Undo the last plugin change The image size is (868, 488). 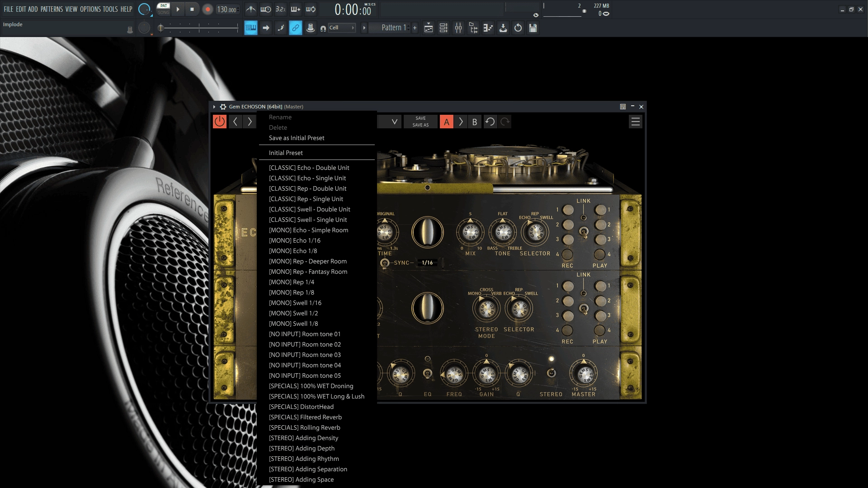coord(490,122)
